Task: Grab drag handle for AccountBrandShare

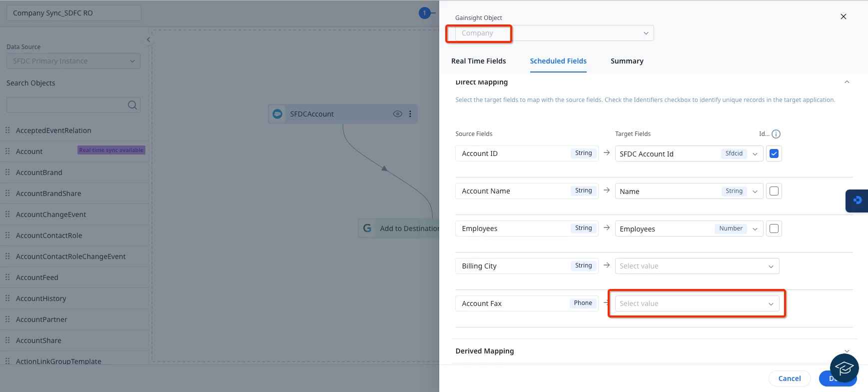Action: pos(7,193)
